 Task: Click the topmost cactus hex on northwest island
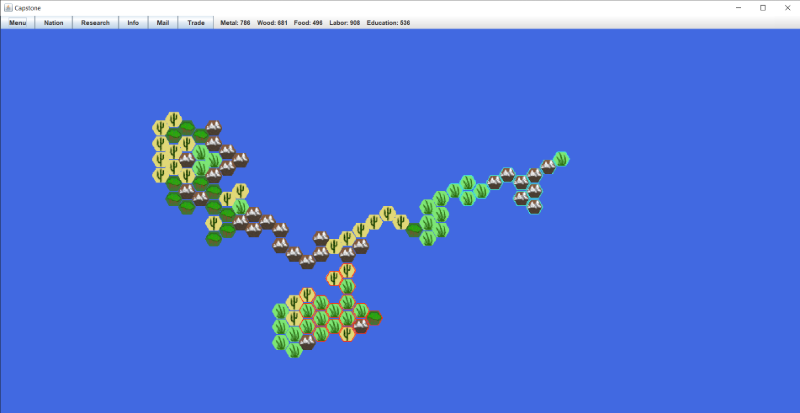[x=173, y=120]
